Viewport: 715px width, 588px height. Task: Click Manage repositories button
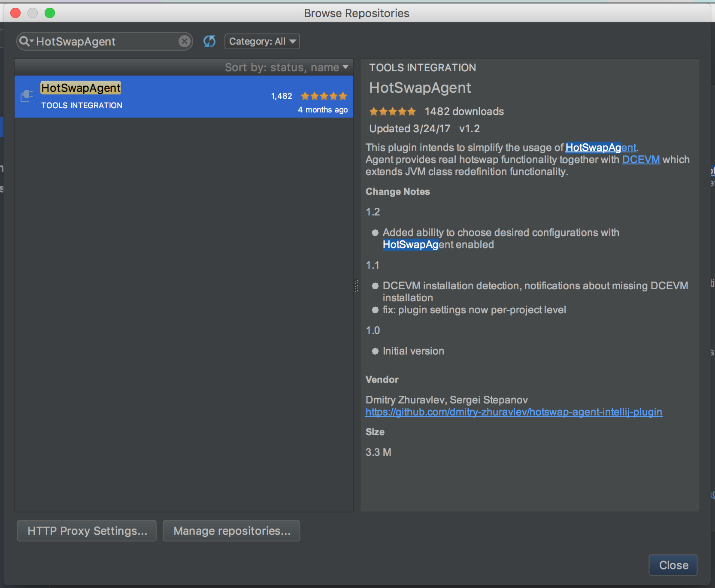[x=232, y=531]
